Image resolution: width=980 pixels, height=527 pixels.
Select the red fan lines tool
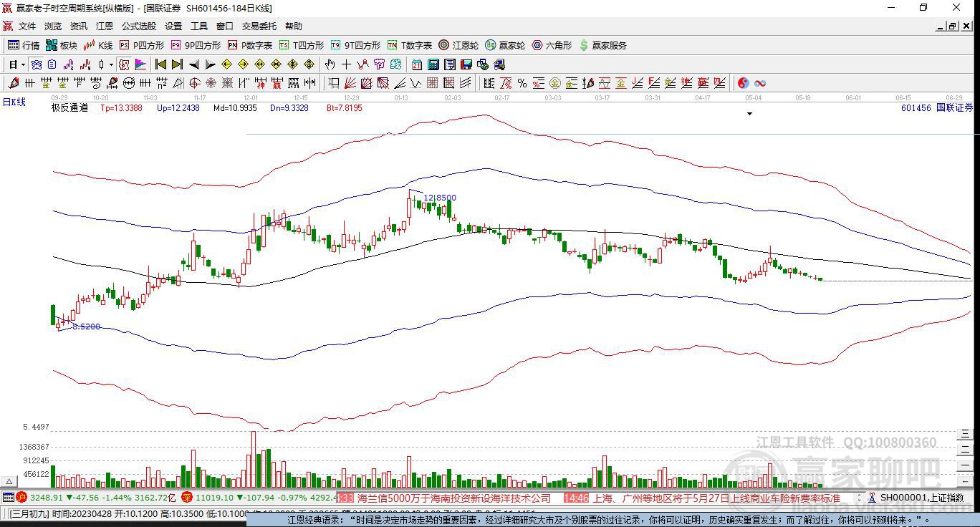[x=350, y=83]
